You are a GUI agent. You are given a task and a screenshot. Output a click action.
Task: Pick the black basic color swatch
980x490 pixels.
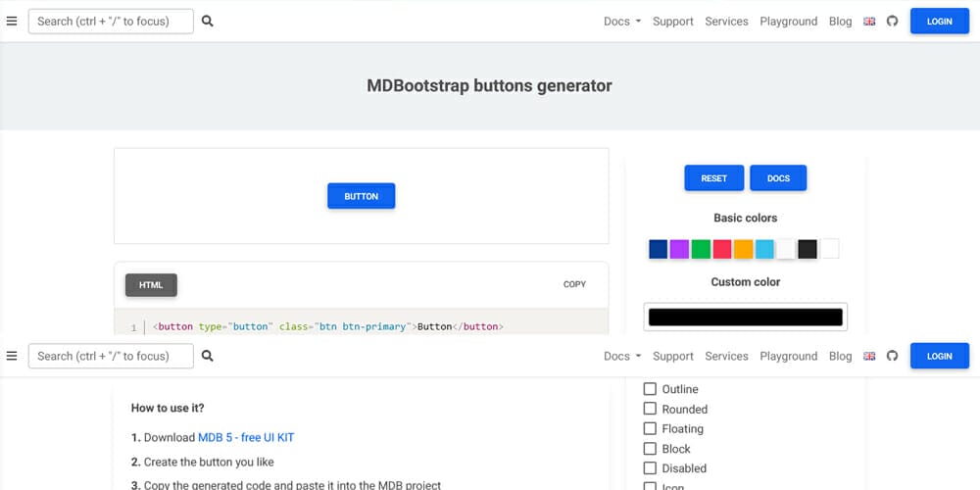808,249
